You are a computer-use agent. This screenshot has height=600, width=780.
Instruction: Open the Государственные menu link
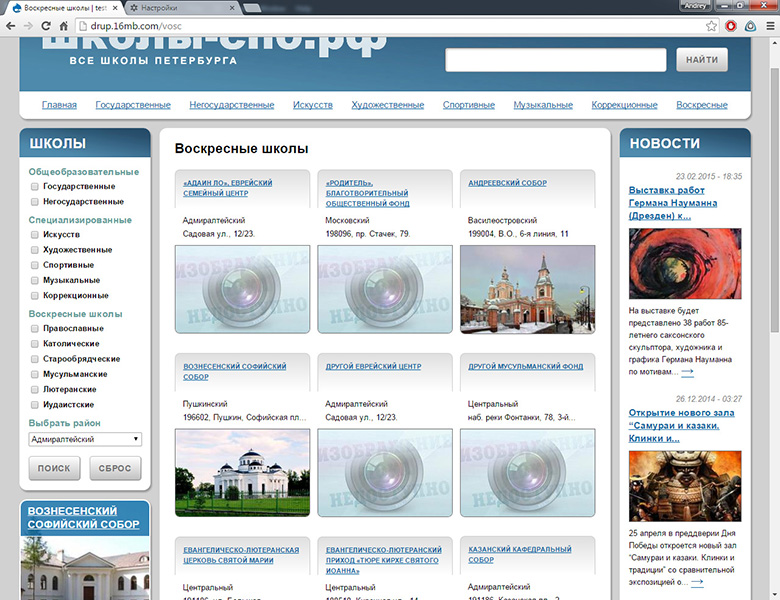[x=133, y=105]
